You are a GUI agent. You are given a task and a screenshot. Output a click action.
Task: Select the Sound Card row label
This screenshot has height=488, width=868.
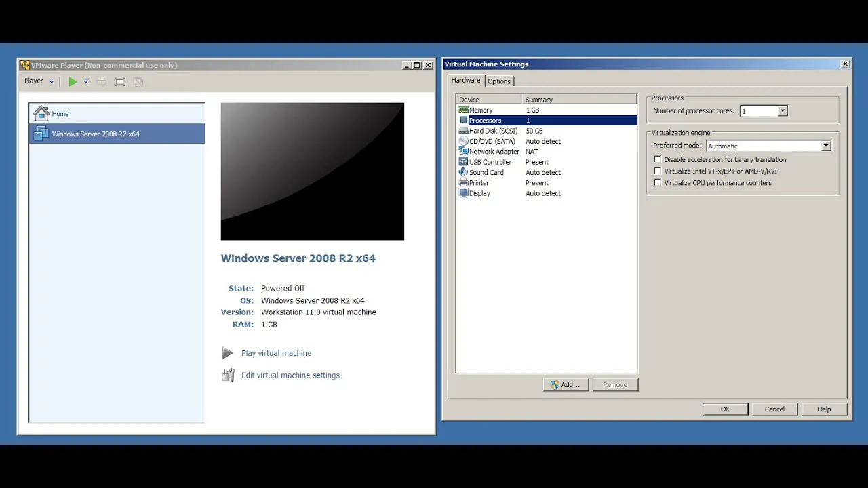tap(486, 172)
